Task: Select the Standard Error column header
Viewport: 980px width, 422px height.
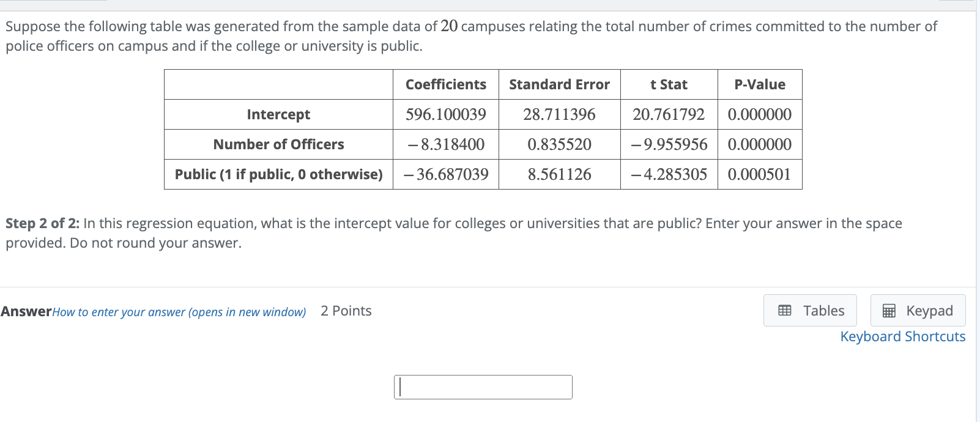Action: [559, 84]
